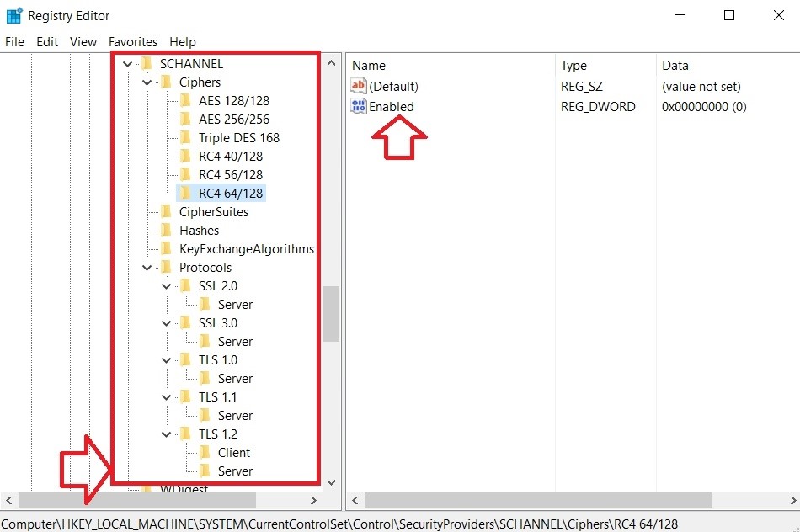Screen dimensions: 800x532
Task: Click the RC4 40/128 folder icon
Action: [x=186, y=156]
